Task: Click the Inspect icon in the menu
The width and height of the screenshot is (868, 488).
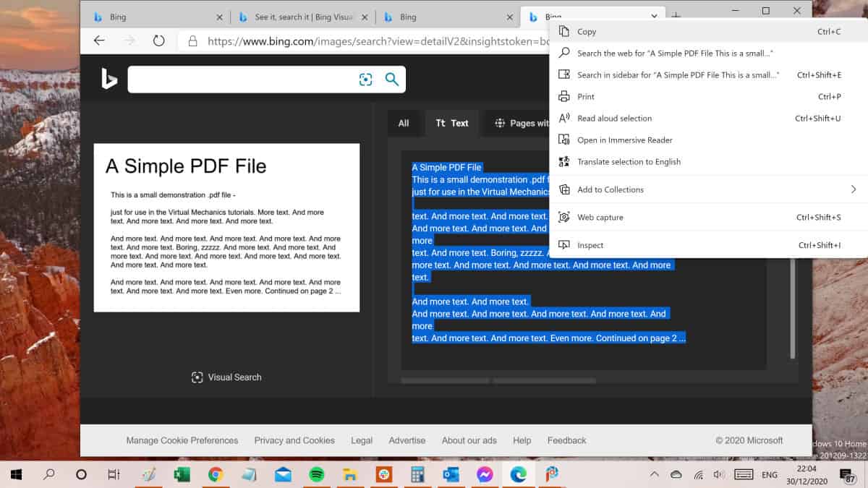Action: pos(564,245)
